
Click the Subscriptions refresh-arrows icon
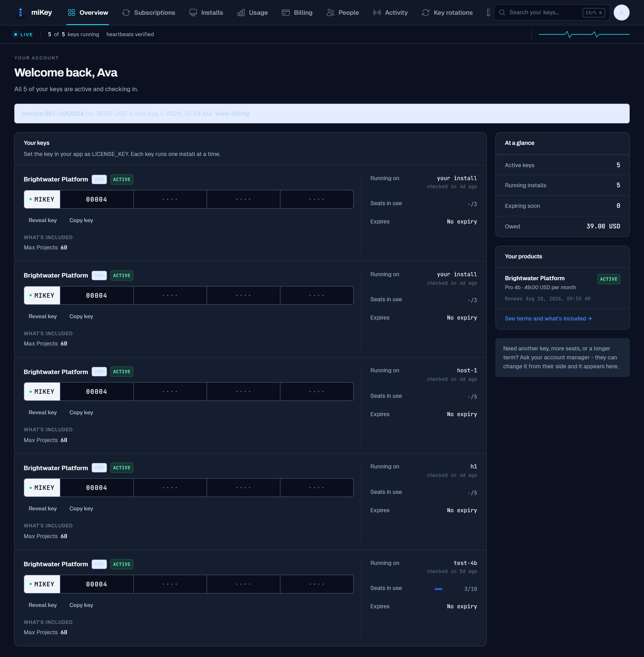(x=126, y=13)
